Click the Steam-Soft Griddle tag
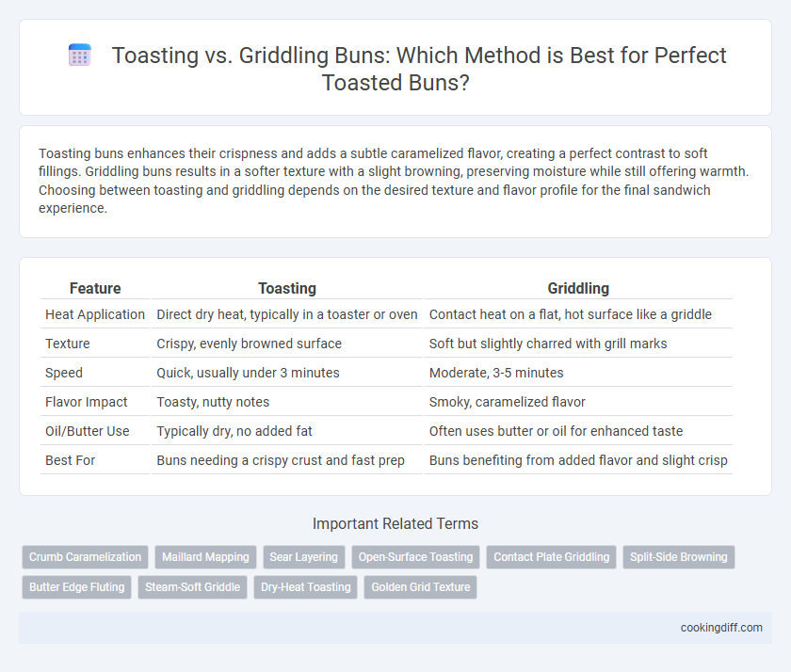 point(193,587)
